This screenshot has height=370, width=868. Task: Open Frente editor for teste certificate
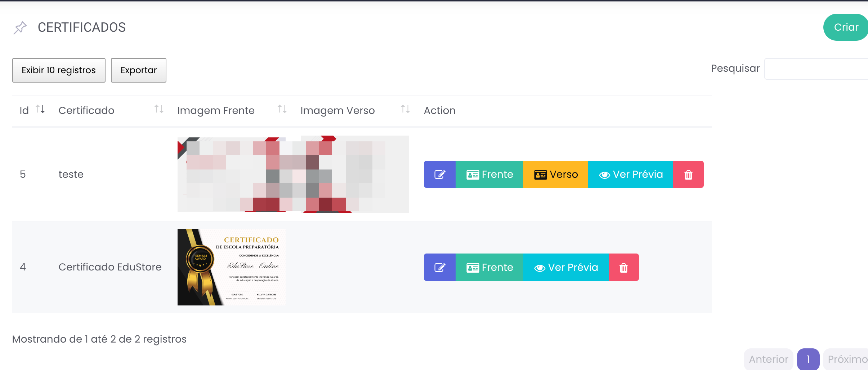(489, 175)
